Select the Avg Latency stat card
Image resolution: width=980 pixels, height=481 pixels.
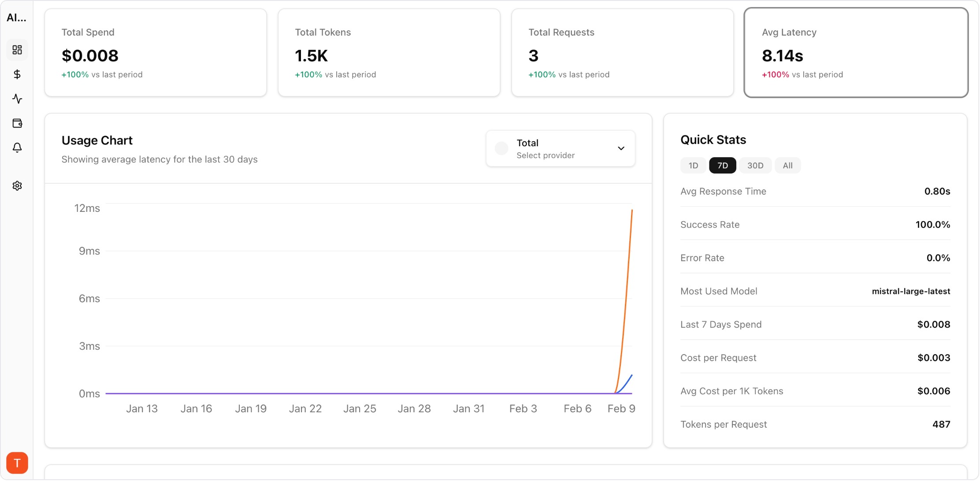pyautogui.click(x=855, y=53)
